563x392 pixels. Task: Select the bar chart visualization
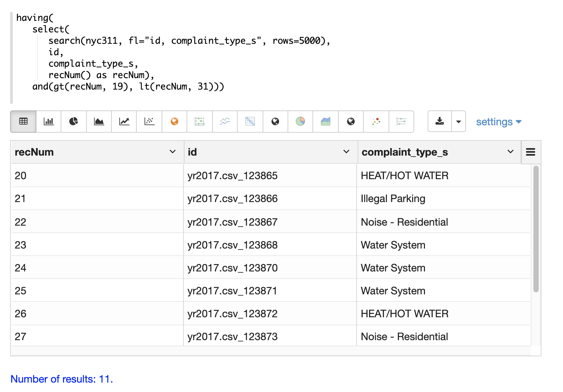tap(48, 122)
